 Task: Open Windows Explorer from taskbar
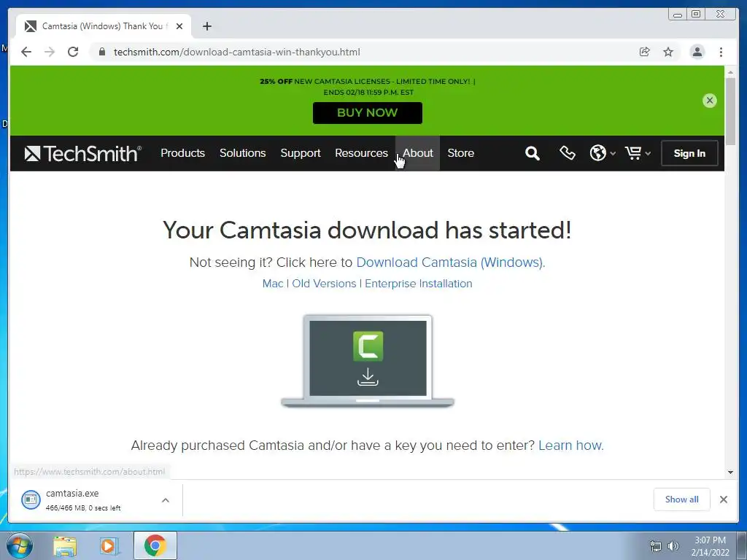(x=65, y=545)
